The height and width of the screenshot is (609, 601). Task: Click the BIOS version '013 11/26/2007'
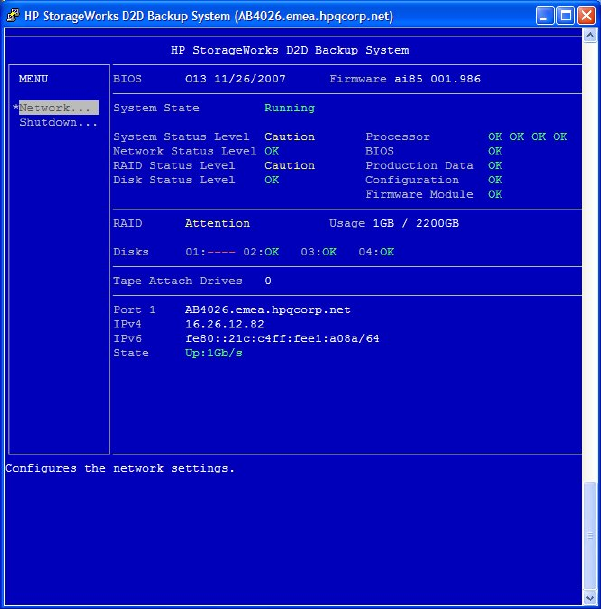pos(235,79)
